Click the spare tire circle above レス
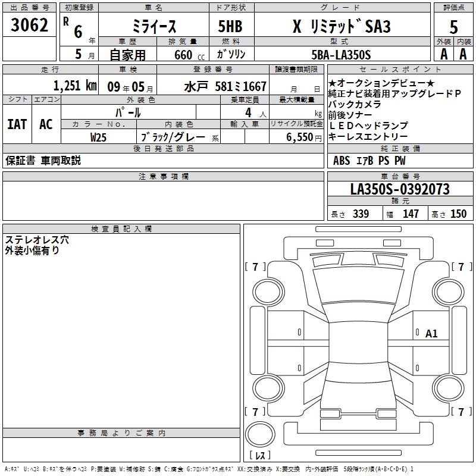The height and width of the screenshot is (476, 476). [260, 434]
